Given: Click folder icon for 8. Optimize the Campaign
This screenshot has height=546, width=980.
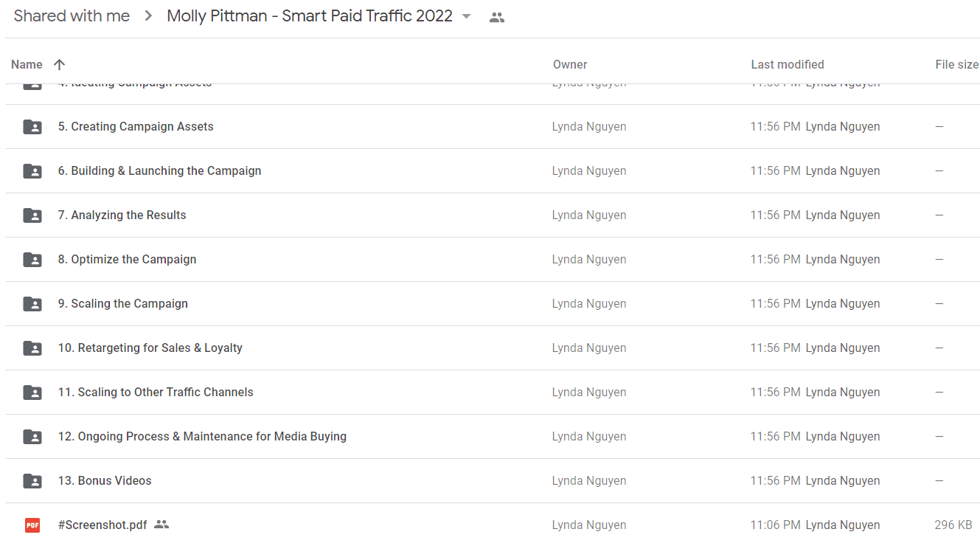Looking at the screenshot, I should tap(32, 260).
